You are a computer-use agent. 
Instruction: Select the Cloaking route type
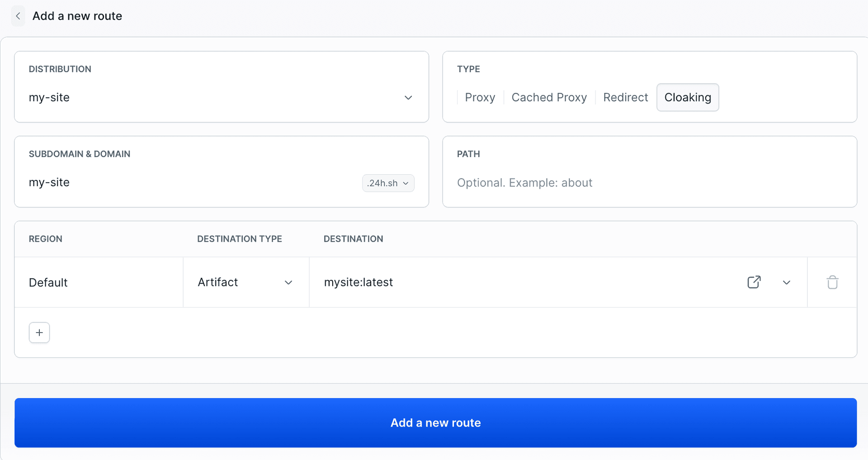[x=688, y=98]
